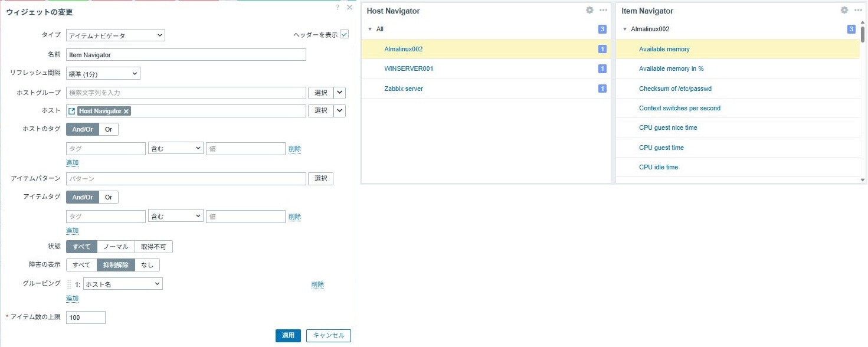This screenshot has width=868, height=347.
Task: Open the refresh interval dropdown
Action: pos(103,74)
